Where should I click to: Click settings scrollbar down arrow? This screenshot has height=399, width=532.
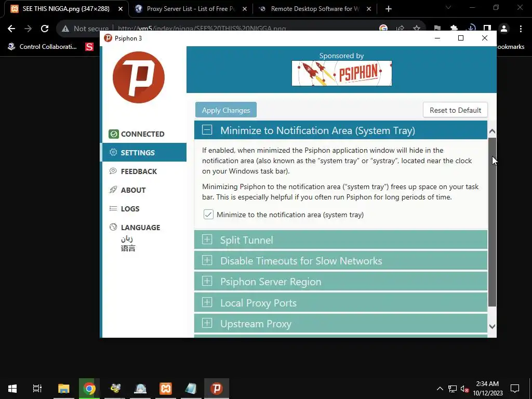492,326
